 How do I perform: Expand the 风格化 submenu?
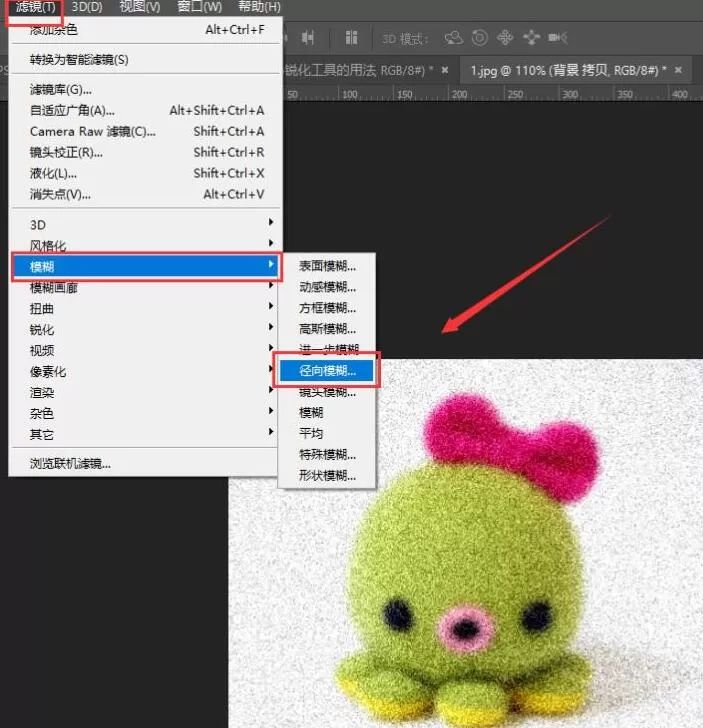pos(145,245)
